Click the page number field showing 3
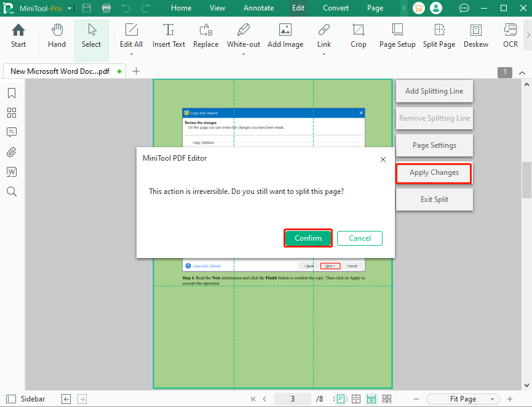Viewport: 532px width, 407px height. [x=293, y=399]
